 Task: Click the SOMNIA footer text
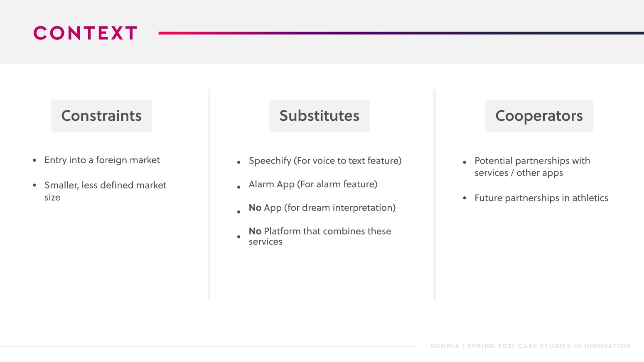tap(445, 346)
